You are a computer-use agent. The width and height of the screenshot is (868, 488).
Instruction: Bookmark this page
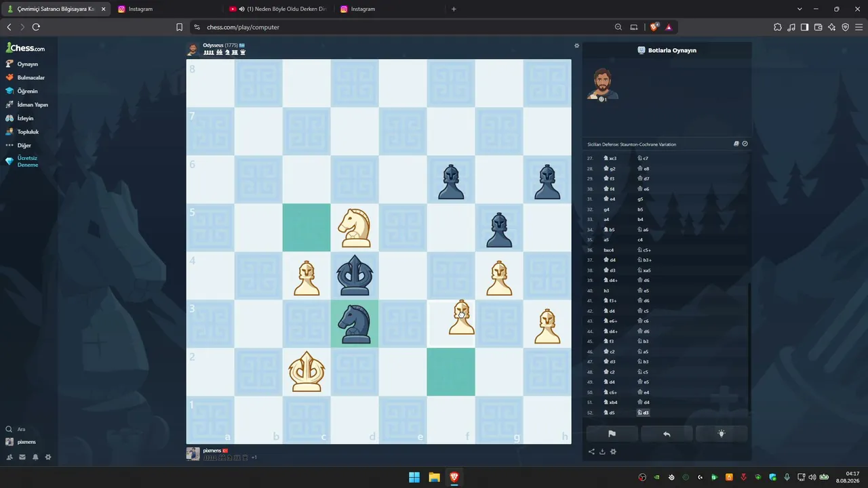[179, 27]
